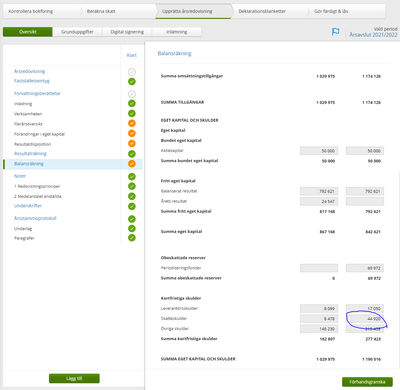Click Aktiekapital current year field
This screenshot has width=400, height=390.
pyautogui.click(x=319, y=151)
